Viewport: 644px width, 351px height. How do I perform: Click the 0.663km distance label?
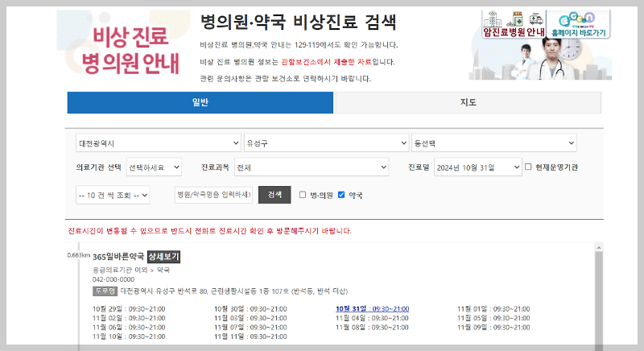point(78,255)
